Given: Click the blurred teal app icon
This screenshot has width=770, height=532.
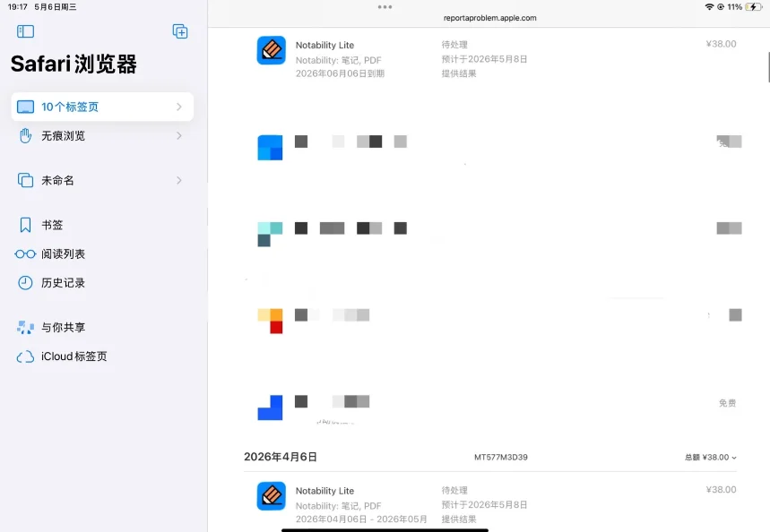Looking at the screenshot, I should click(x=270, y=234).
